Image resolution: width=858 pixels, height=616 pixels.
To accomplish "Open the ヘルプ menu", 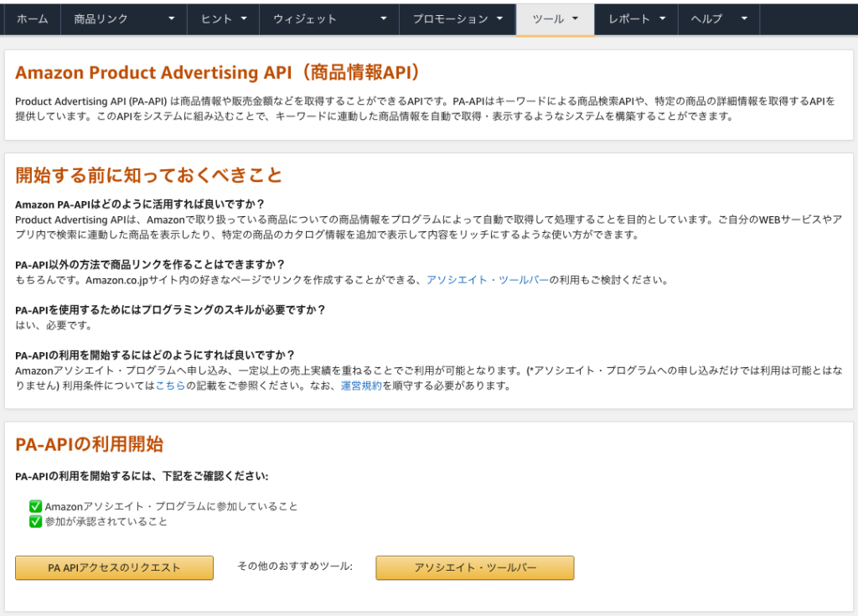I will tap(719, 19).
